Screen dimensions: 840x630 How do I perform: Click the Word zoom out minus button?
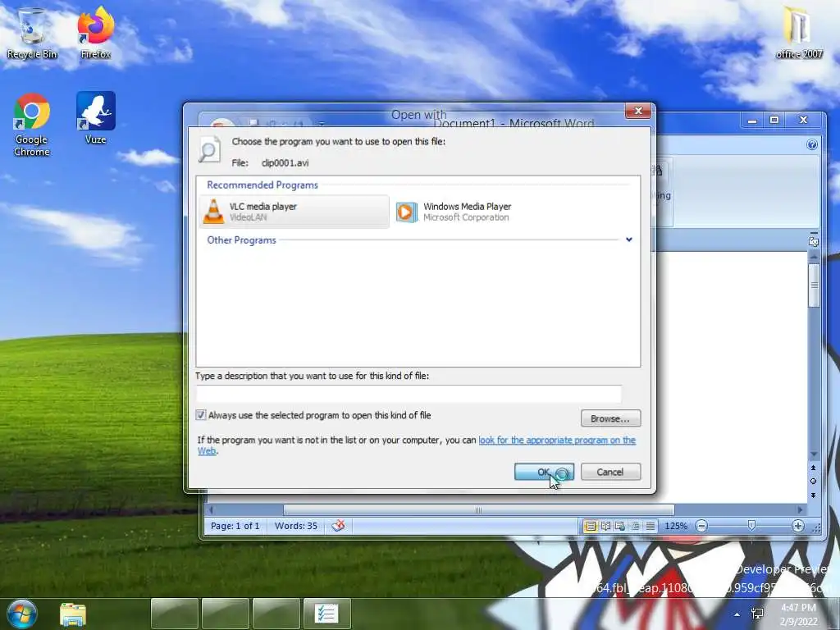click(x=701, y=526)
